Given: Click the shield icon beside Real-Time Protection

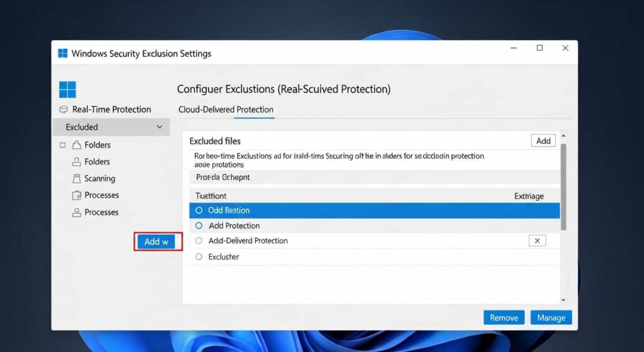Looking at the screenshot, I should [64, 110].
